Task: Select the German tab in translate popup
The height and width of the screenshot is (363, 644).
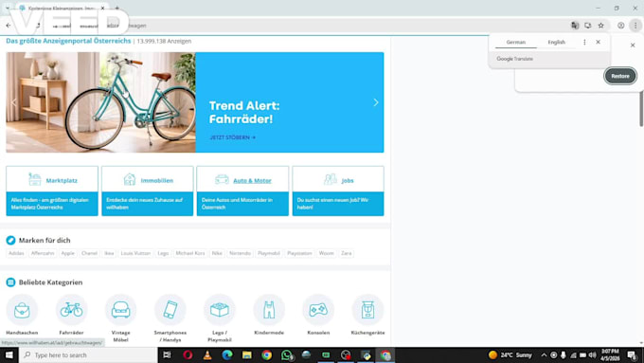Action: (x=516, y=42)
